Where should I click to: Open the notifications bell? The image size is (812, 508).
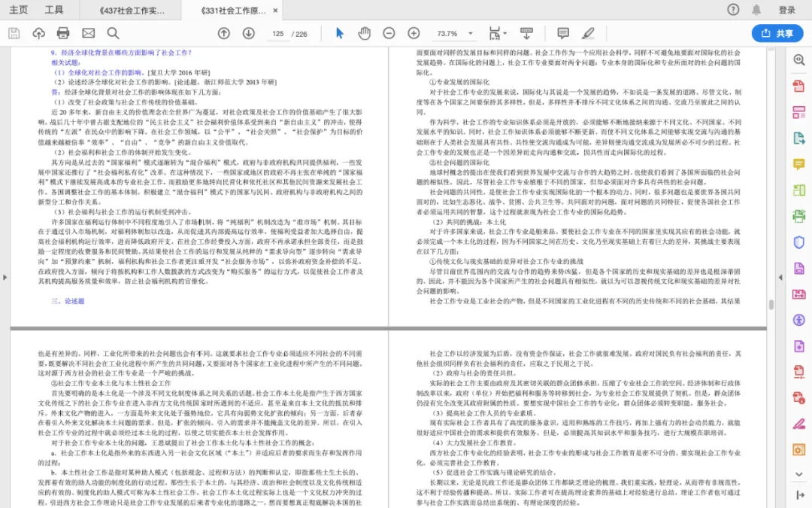(756, 10)
